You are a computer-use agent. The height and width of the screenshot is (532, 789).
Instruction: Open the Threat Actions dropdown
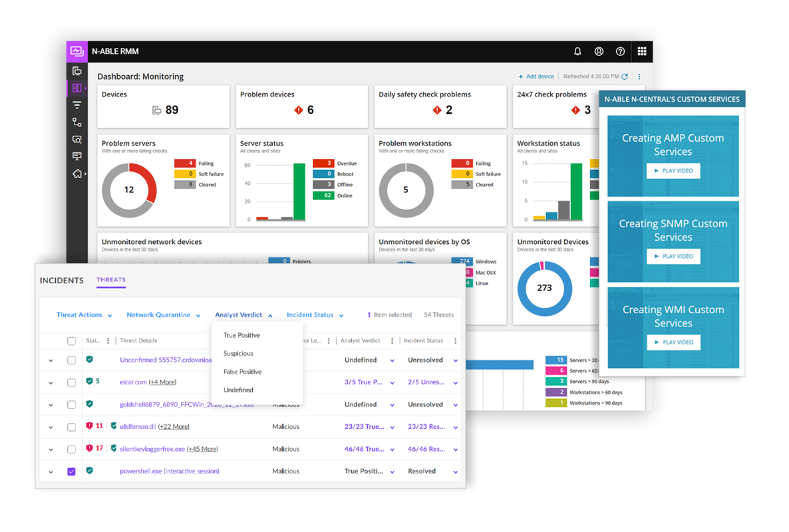[x=84, y=315]
